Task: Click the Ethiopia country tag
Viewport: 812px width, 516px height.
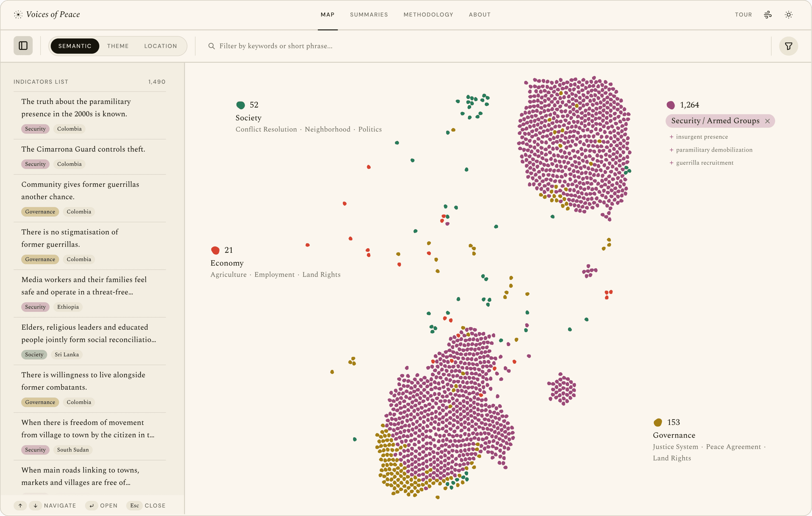Action: coord(68,307)
